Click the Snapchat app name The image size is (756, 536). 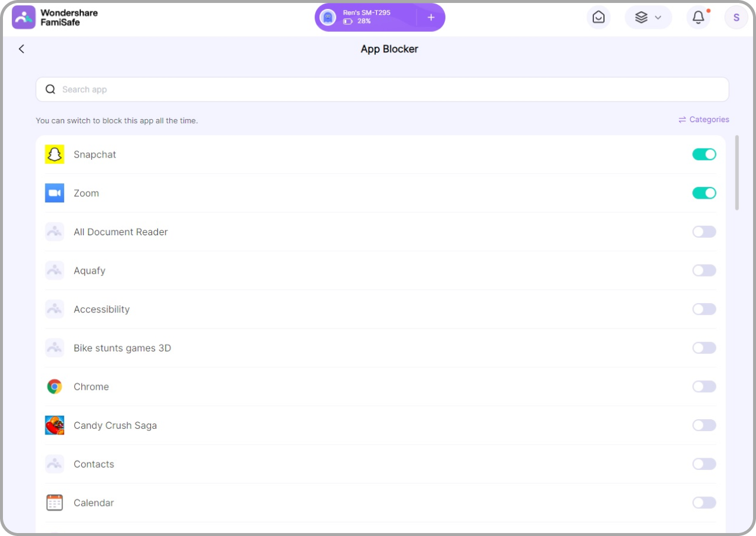point(95,154)
